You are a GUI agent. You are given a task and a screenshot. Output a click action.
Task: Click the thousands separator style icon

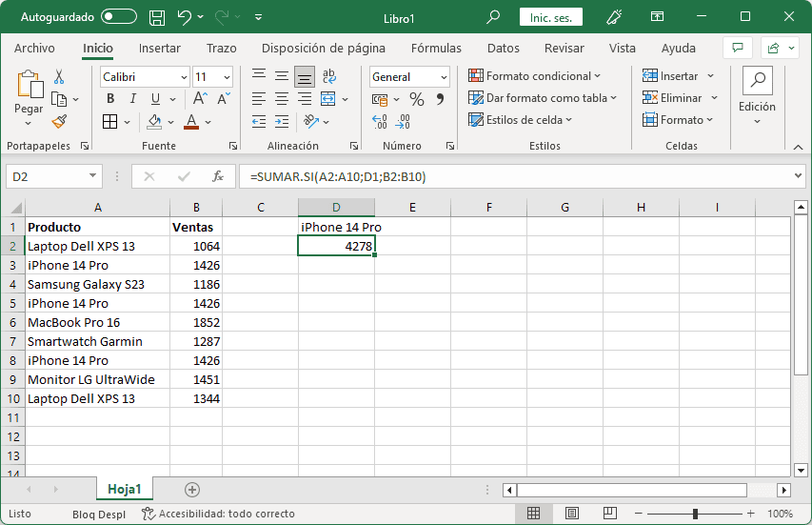click(440, 98)
